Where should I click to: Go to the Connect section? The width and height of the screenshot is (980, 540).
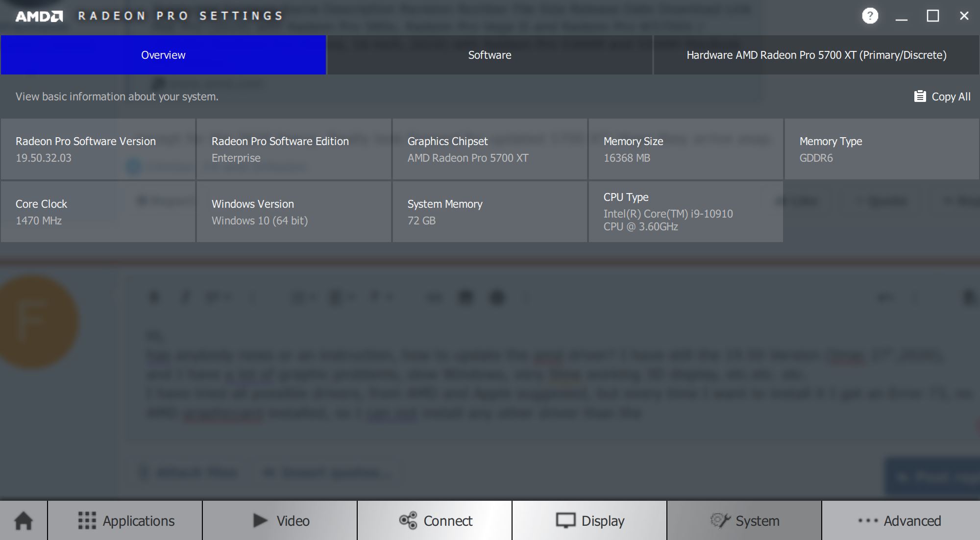[435, 520]
